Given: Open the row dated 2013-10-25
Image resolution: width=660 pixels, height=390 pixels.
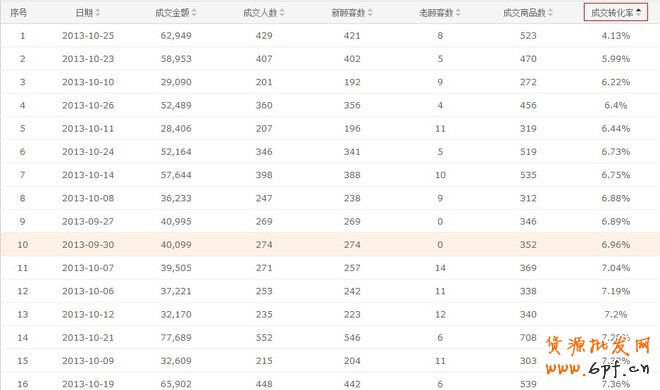Looking at the screenshot, I should click(x=330, y=36).
